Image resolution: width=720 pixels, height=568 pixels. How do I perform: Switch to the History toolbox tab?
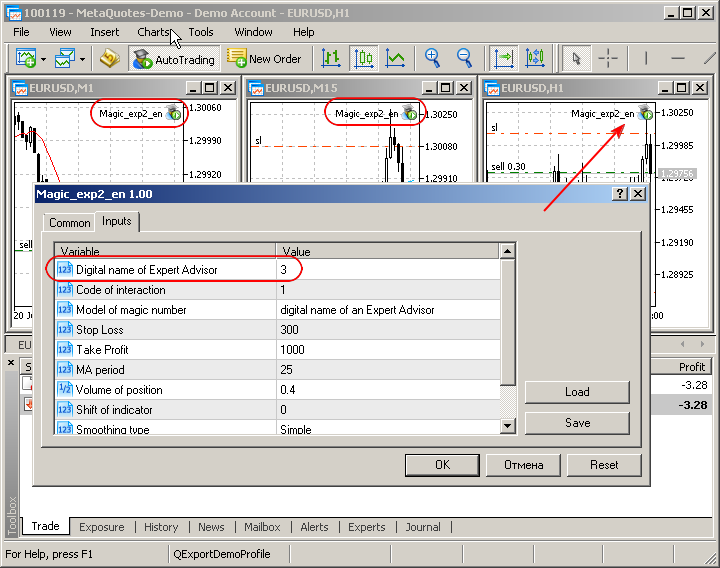click(x=161, y=527)
